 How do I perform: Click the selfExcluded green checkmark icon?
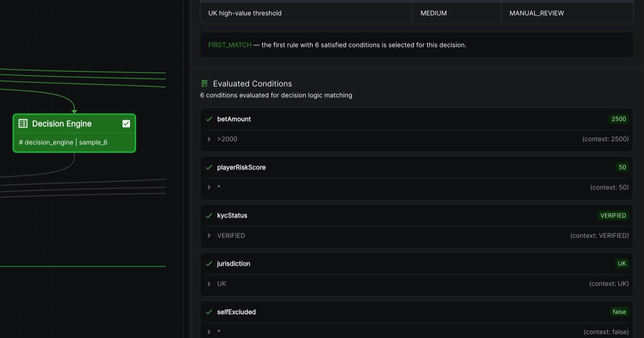[x=209, y=312]
